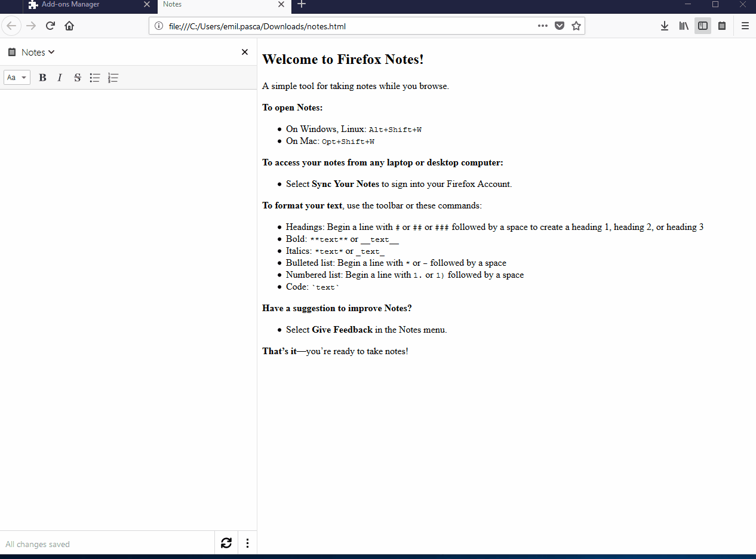Viewport: 756px width, 559px height.
Task: Insert a bulleted list in Notes
Action: [95, 78]
